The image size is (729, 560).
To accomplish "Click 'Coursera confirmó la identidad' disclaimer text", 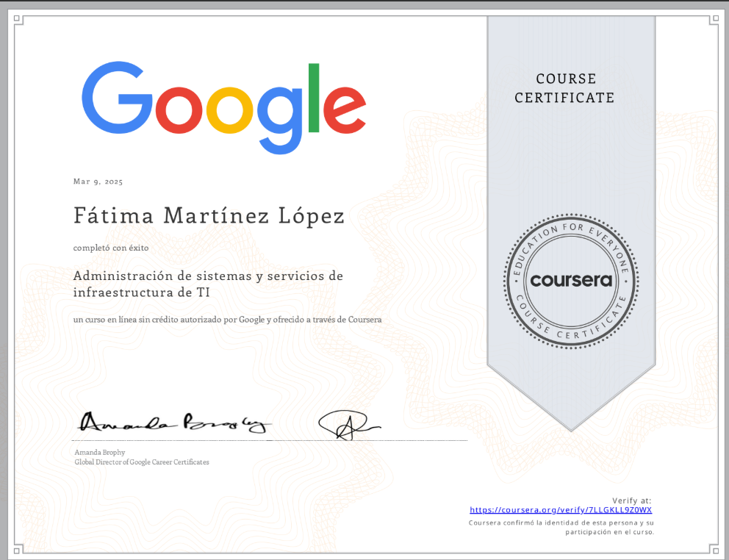I will click(x=561, y=527).
